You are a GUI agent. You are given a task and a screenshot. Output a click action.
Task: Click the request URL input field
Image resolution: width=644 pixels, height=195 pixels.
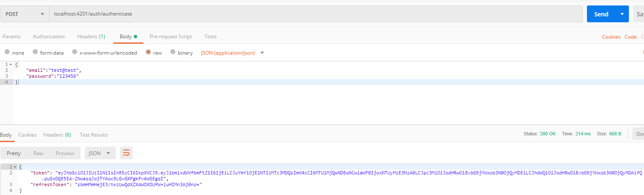316,14
